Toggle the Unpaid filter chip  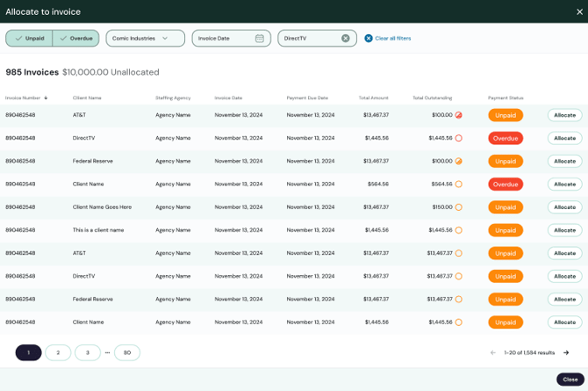click(x=29, y=39)
